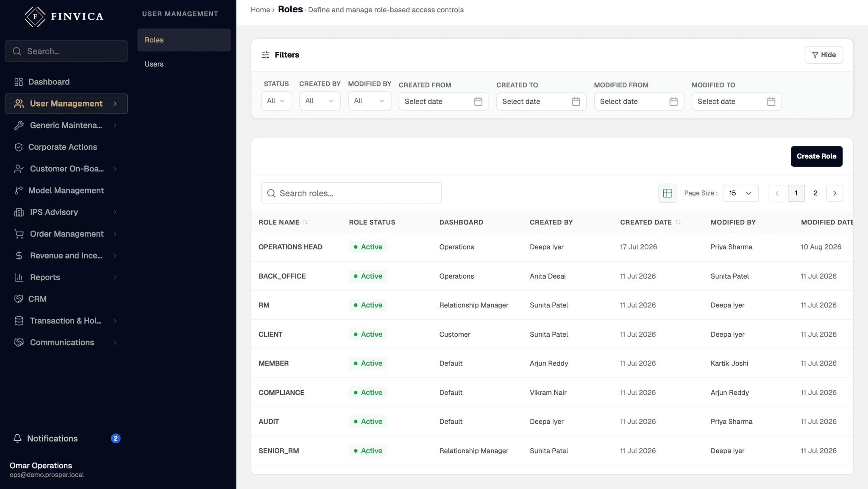
Task: Sort by Created Date arrows icon
Action: point(678,222)
